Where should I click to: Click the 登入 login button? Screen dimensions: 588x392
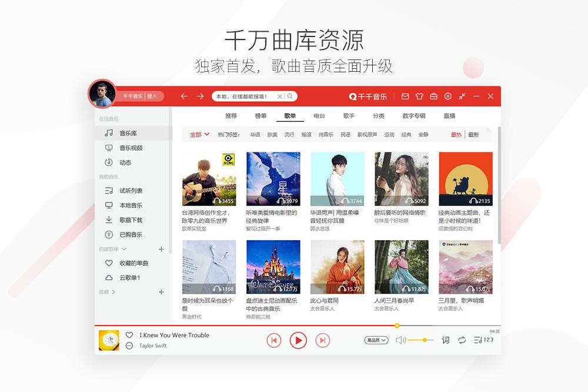point(152,96)
